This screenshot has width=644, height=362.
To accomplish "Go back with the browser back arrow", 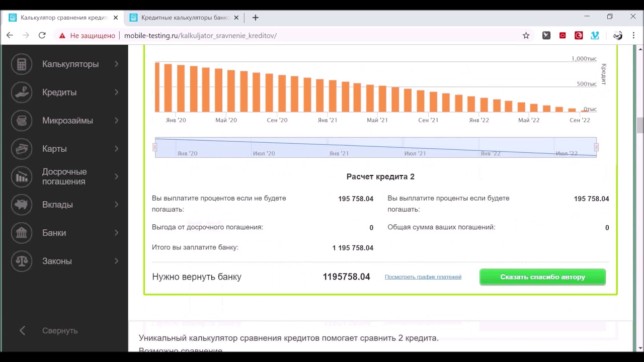I will pos(10,35).
